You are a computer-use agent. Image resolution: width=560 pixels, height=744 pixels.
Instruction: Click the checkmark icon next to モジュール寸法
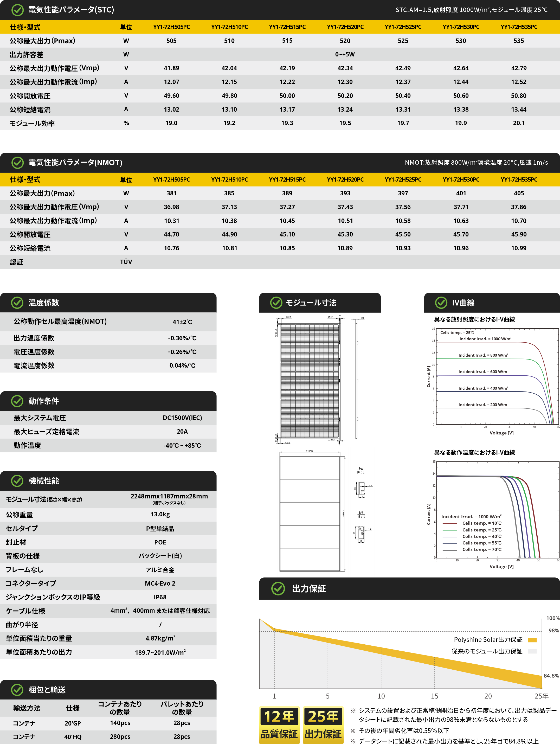tap(276, 303)
